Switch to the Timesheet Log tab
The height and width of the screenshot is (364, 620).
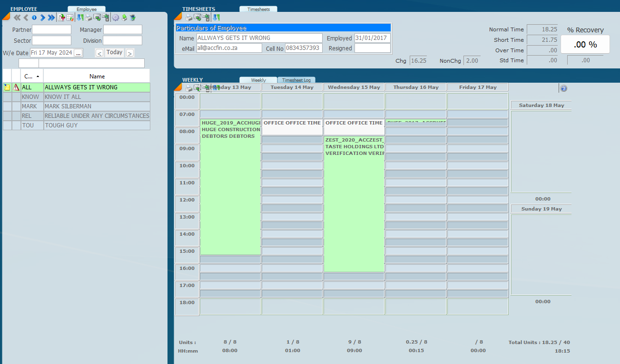pos(296,80)
